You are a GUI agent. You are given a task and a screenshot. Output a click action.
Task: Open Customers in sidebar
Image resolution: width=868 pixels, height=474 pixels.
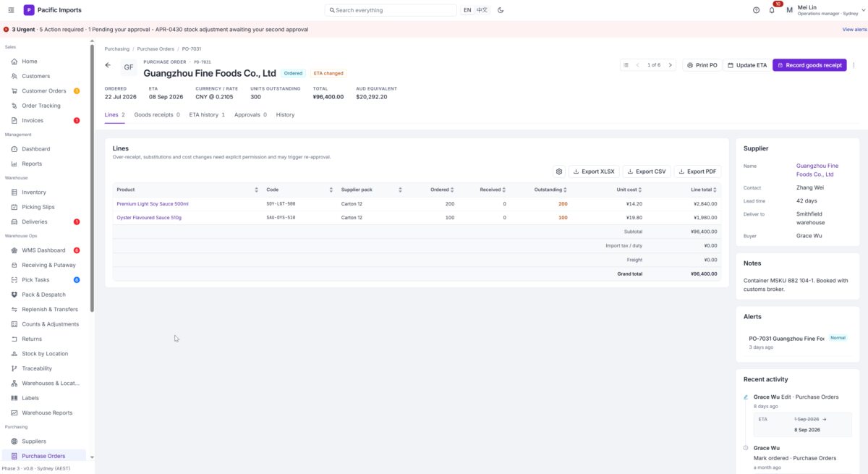pyautogui.click(x=43, y=76)
